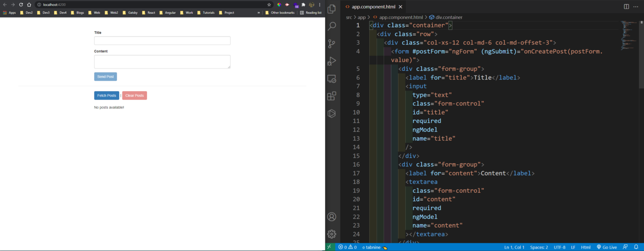Open the Dev2 bookmark folder

click(26, 12)
